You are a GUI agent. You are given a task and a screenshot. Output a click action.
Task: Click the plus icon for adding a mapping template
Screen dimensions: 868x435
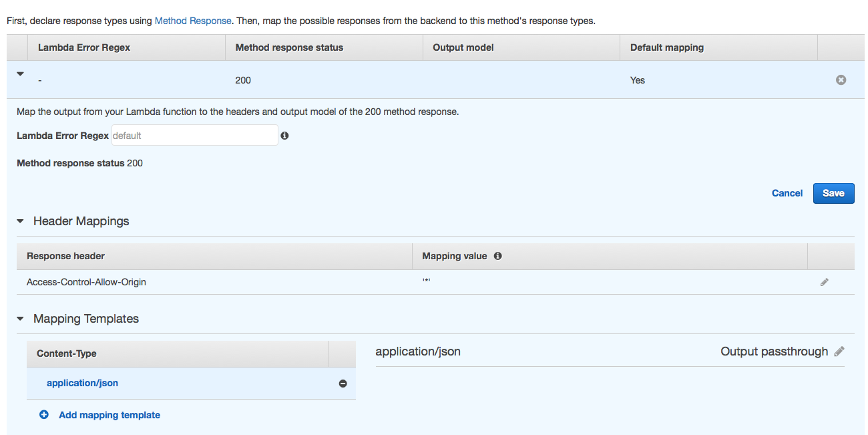[44, 415]
